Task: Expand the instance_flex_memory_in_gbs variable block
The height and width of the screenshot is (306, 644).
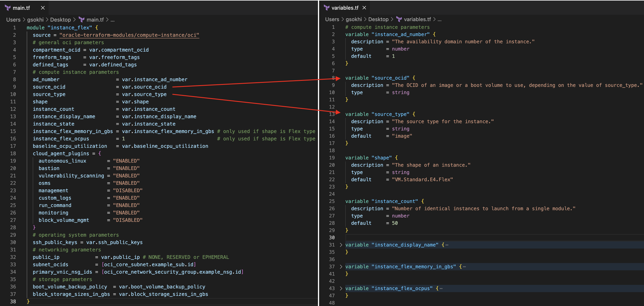Action: (340, 266)
